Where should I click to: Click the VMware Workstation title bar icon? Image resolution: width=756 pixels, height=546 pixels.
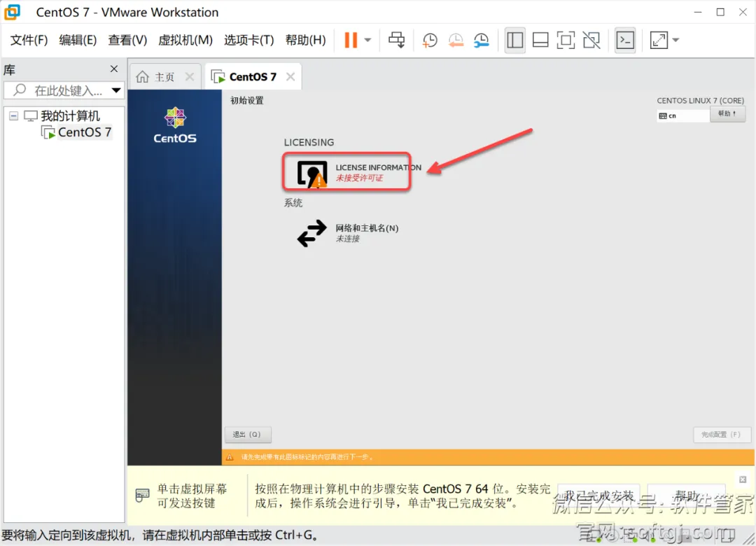pos(13,12)
